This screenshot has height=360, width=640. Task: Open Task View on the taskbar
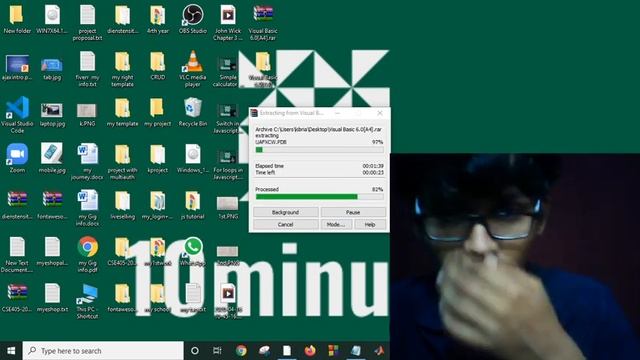click(x=217, y=351)
